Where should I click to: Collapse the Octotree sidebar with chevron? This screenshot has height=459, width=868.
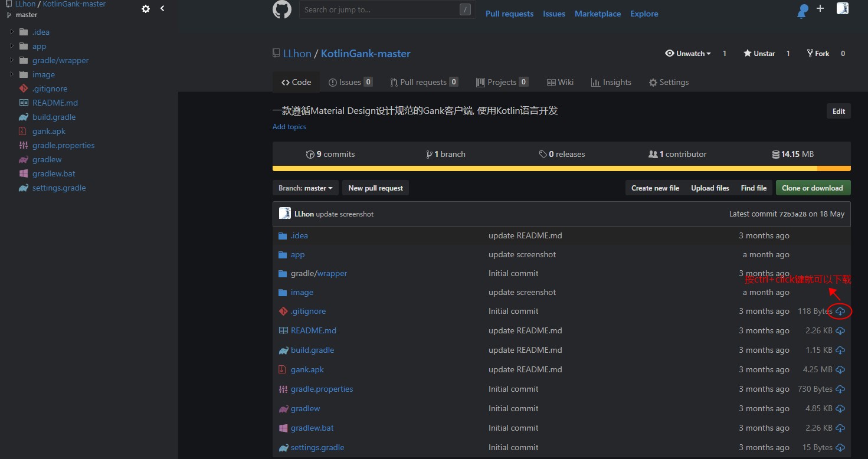(x=162, y=8)
